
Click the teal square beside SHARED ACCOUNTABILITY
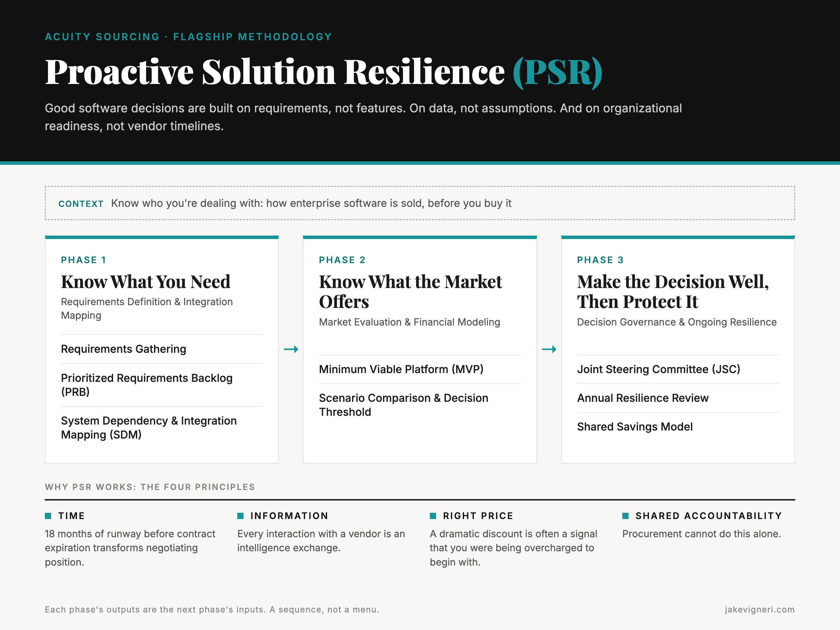625,516
